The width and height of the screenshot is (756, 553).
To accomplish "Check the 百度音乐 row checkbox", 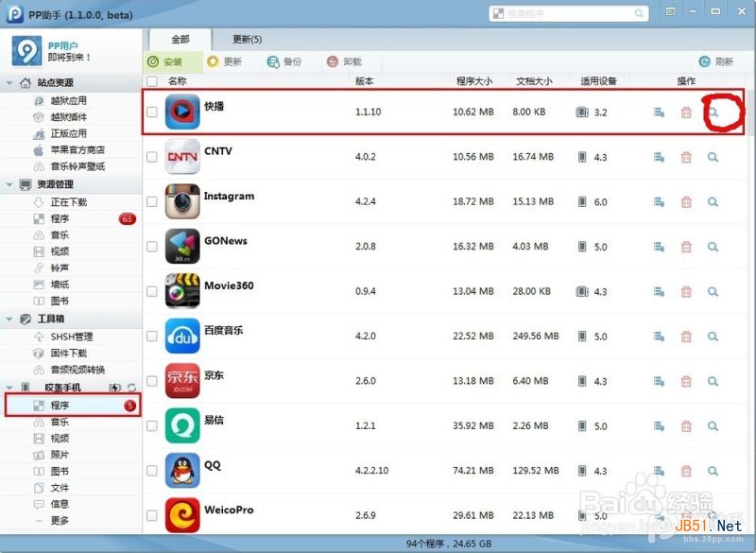I will tap(152, 336).
